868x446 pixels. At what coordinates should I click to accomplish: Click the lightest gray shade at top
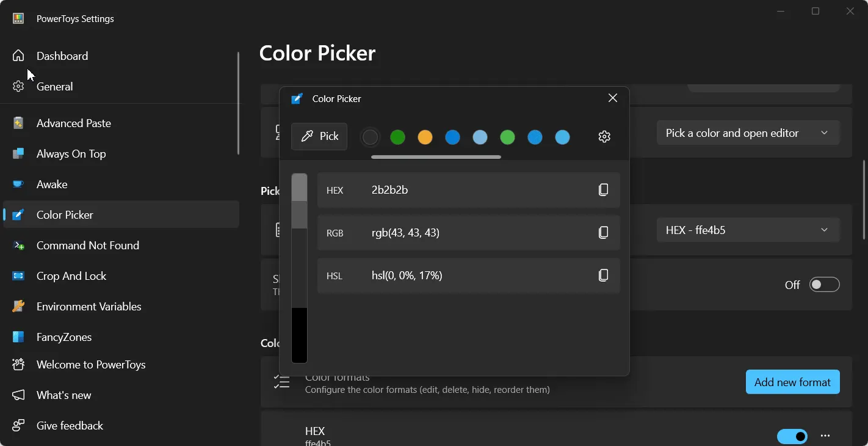pos(299,188)
